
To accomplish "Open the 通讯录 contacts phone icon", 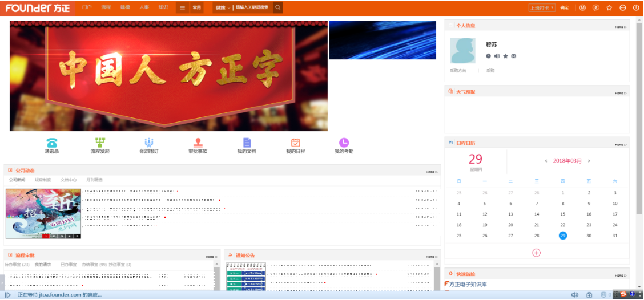I will click(x=52, y=143).
